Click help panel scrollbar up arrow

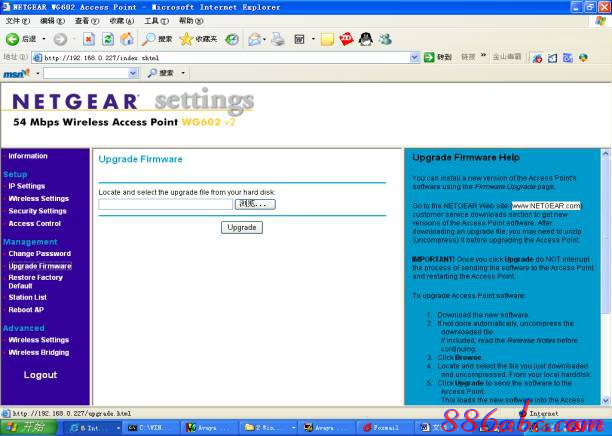tap(605, 154)
